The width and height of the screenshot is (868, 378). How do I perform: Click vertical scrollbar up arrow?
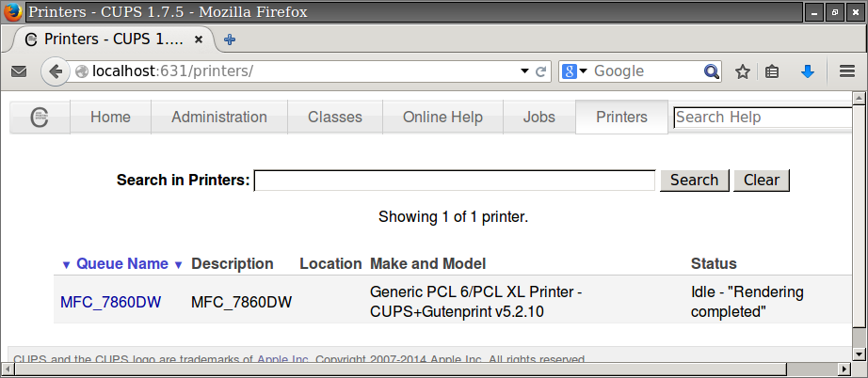click(860, 99)
